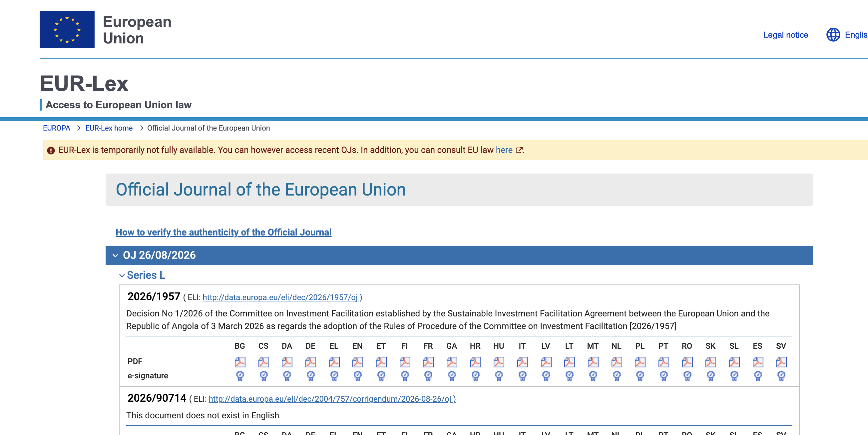The height and width of the screenshot is (435, 868).
Task: Open the EL PDF for document 2026/1957
Action: 334,362
